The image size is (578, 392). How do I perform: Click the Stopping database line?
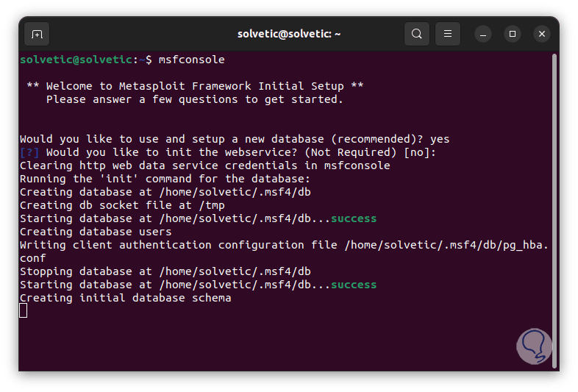[x=165, y=271]
